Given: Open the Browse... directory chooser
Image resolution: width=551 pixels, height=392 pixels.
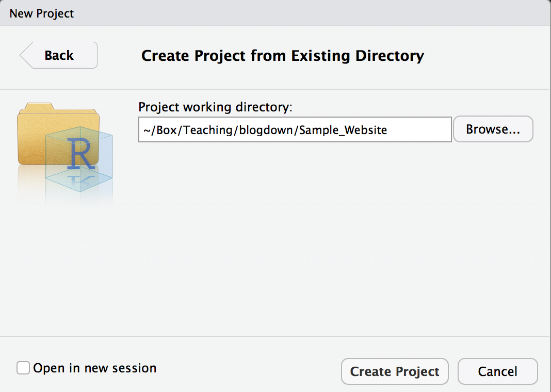Looking at the screenshot, I should (x=493, y=129).
